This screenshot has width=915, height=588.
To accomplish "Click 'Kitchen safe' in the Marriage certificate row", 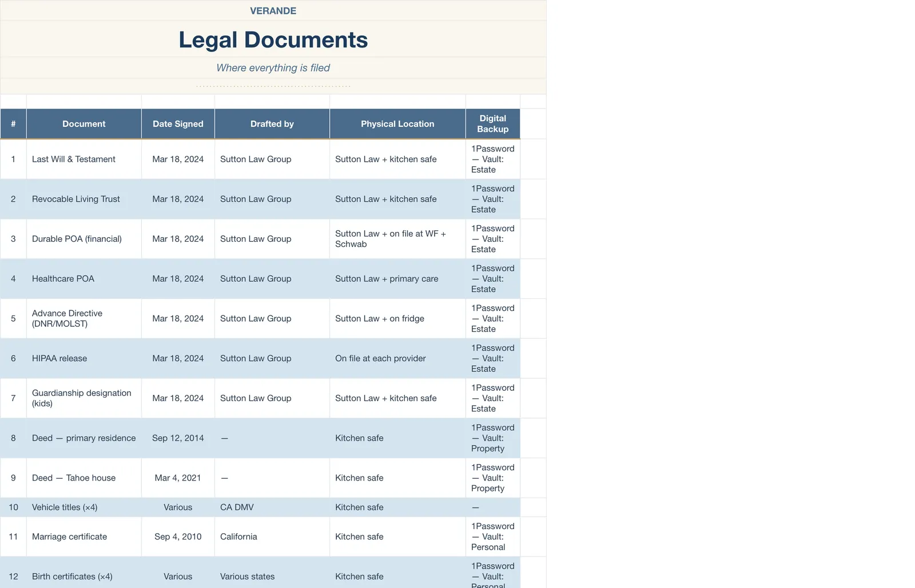I will [x=397, y=537].
